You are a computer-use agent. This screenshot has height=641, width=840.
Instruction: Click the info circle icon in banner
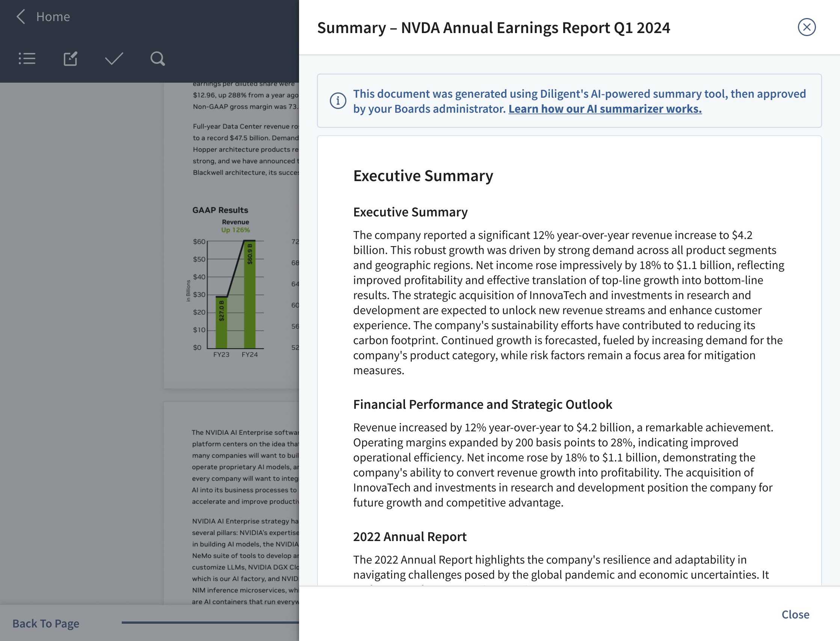(338, 101)
